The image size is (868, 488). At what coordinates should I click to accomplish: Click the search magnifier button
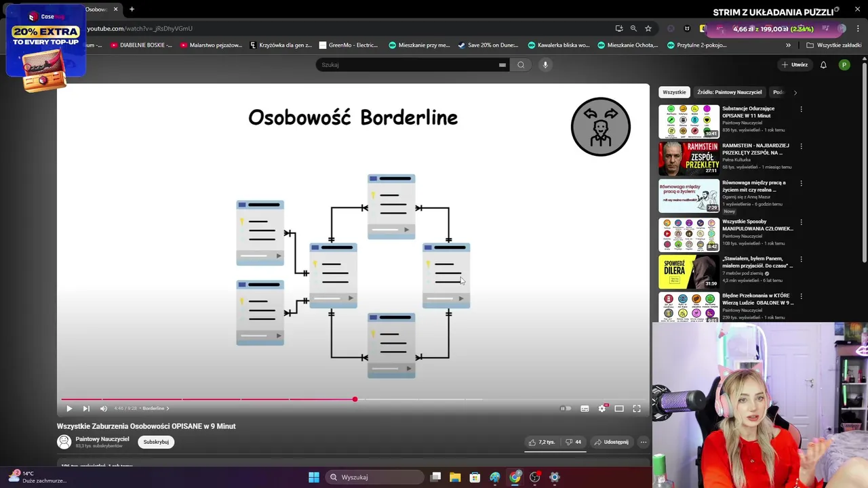click(x=521, y=65)
